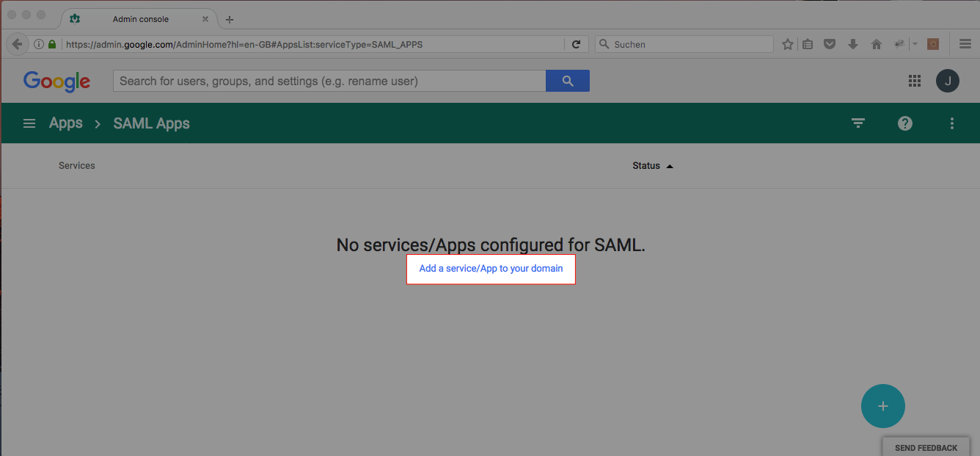Click the green padlock security icon

click(x=52, y=44)
